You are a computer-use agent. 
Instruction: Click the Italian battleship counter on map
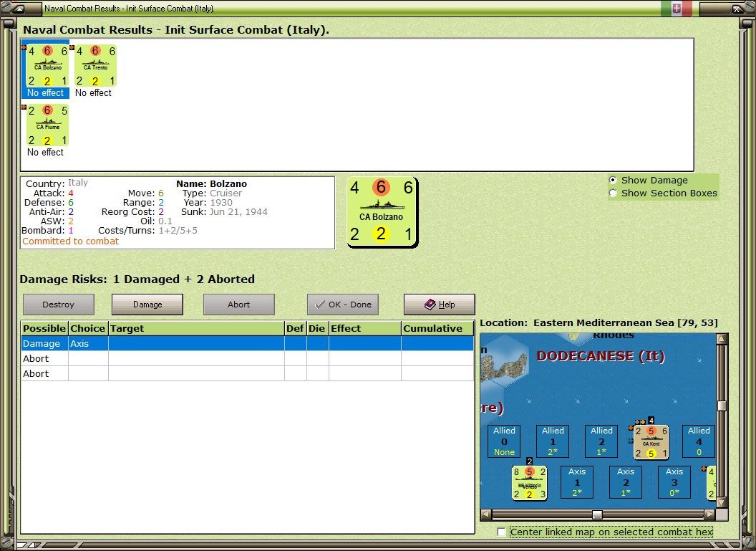pyautogui.click(x=529, y=482)
